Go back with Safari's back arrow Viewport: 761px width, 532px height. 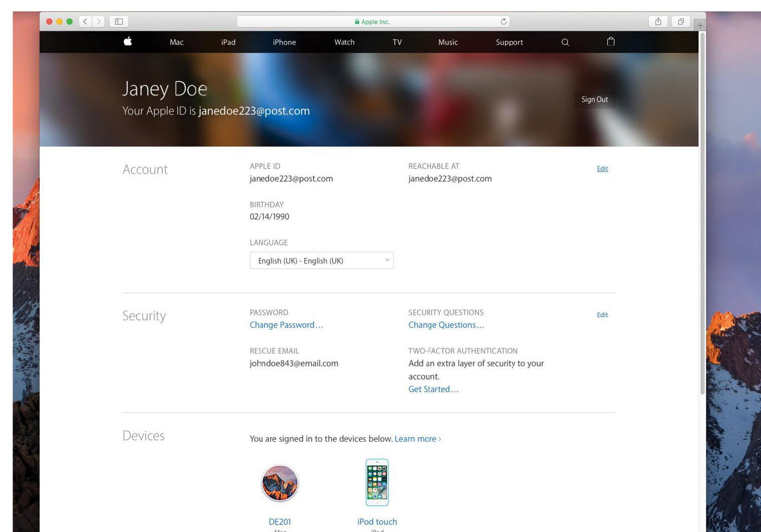click(x=85, y=22)
